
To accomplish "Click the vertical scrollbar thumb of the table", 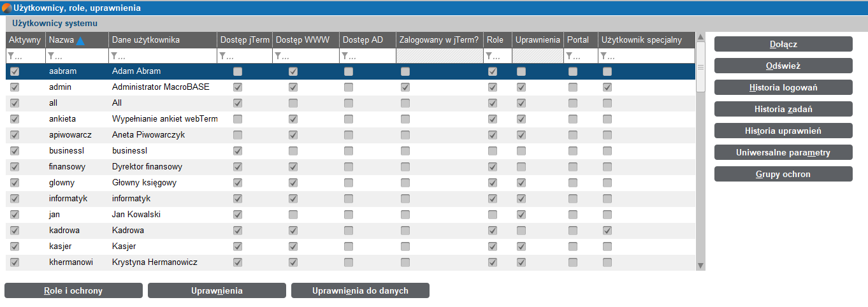I will 700,67.
